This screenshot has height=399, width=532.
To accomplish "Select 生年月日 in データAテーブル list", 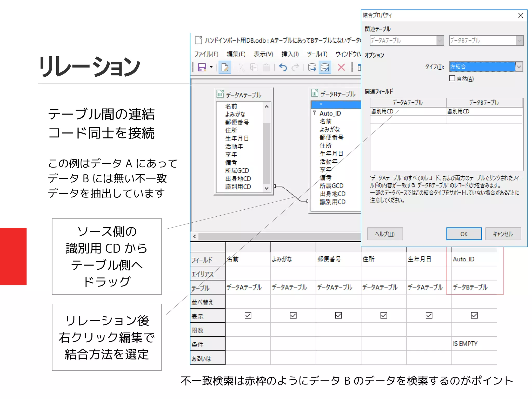I will (237, 138).
